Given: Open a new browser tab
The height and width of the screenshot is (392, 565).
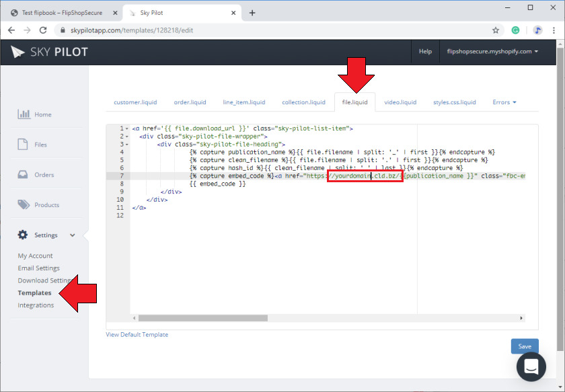Looking at the screenshot, I should [252, 13].
